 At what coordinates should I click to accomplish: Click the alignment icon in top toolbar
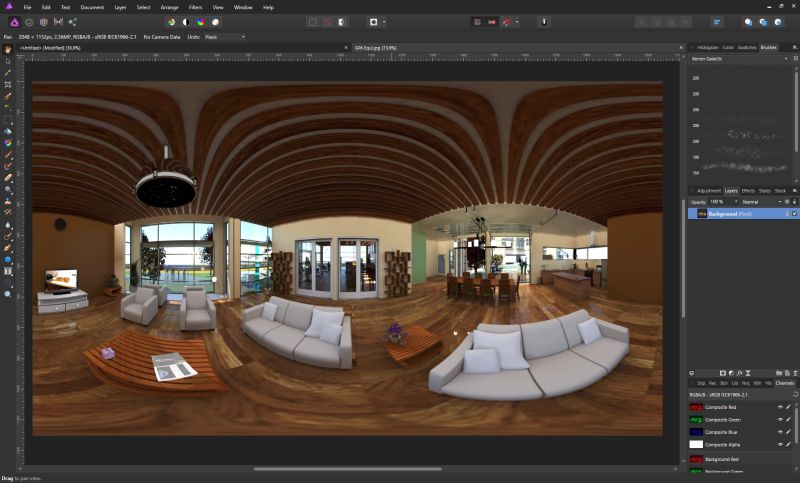pos(717,22)
